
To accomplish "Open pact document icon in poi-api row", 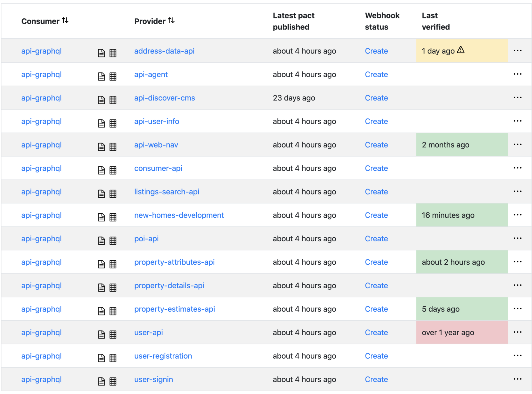I will coord(101,240).
